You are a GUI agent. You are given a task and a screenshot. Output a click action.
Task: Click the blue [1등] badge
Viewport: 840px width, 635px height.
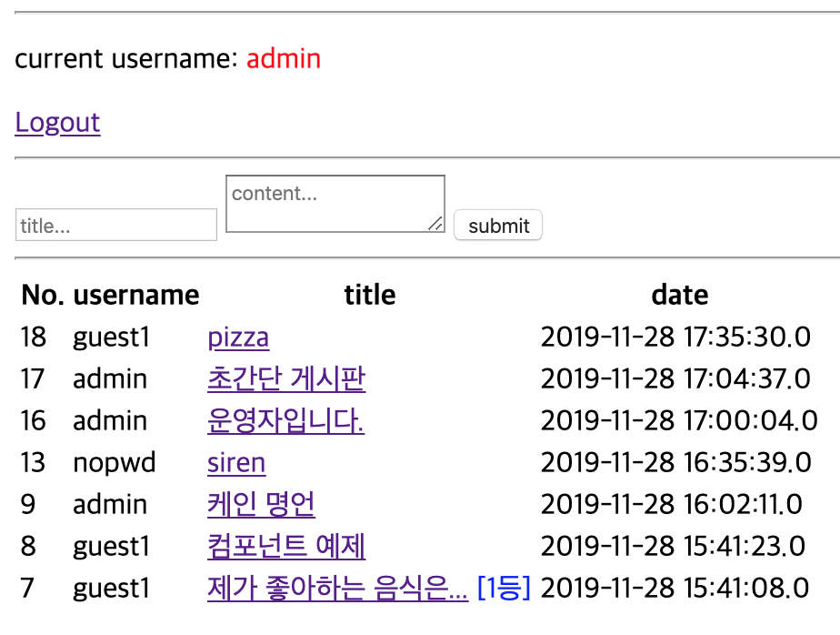click(x=504, y=589)
